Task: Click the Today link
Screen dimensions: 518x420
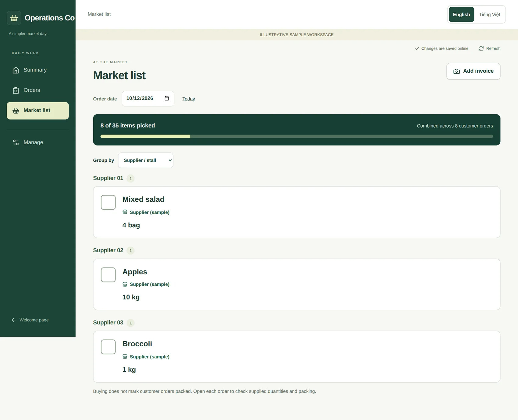Action: (x=189, y=99)
